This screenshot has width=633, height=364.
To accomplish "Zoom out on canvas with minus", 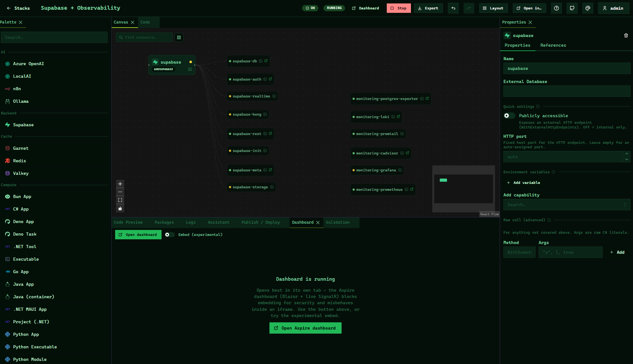I will click(120, 192).
